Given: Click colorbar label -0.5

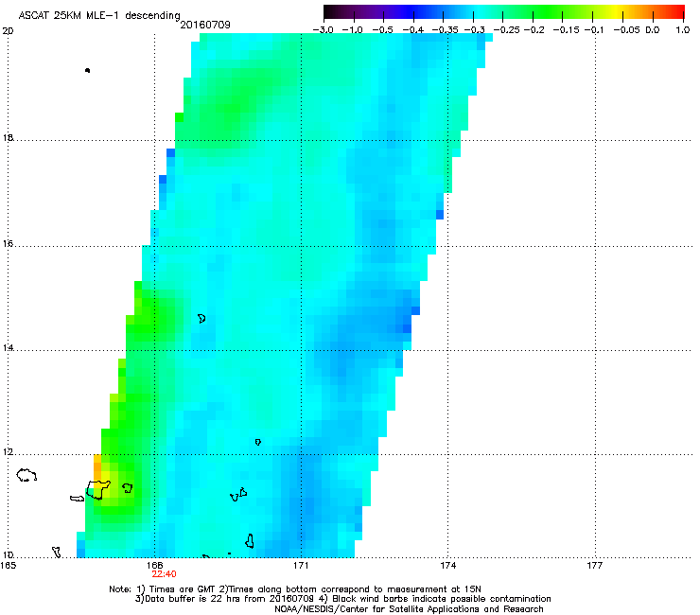Looking at the screenshot, I should coord(382,30).
